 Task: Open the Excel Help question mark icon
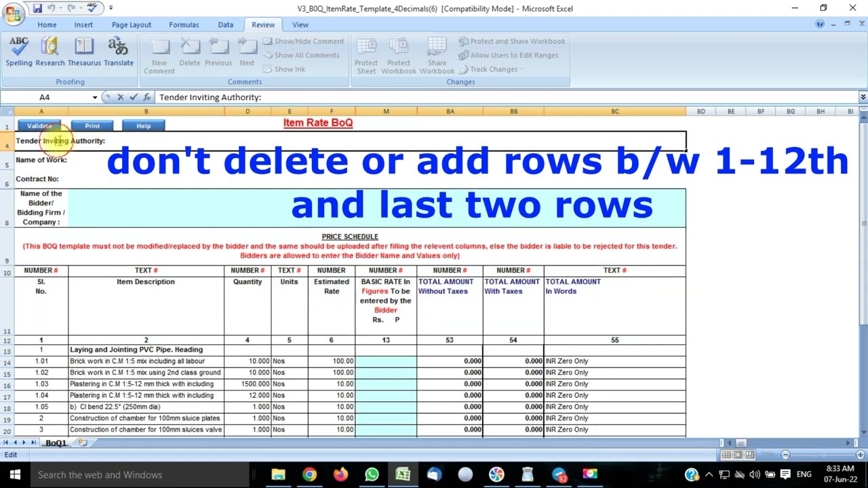pos(820,24)
